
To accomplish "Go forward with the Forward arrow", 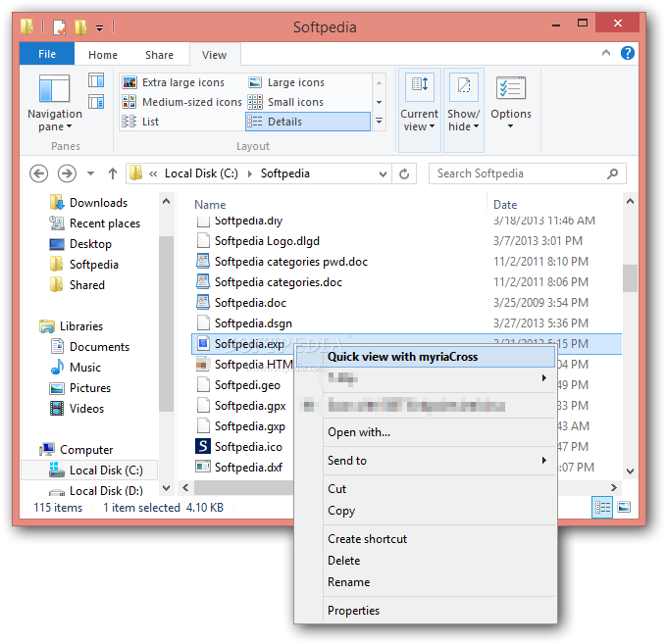I will click(67, 173).
